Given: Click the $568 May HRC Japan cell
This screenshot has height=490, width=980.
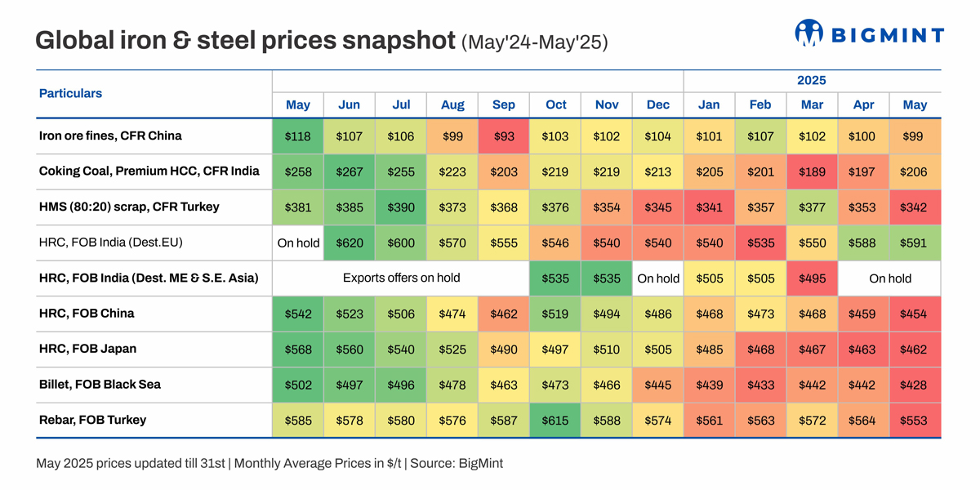Looking at the screenshot, I should click(298, 350).
